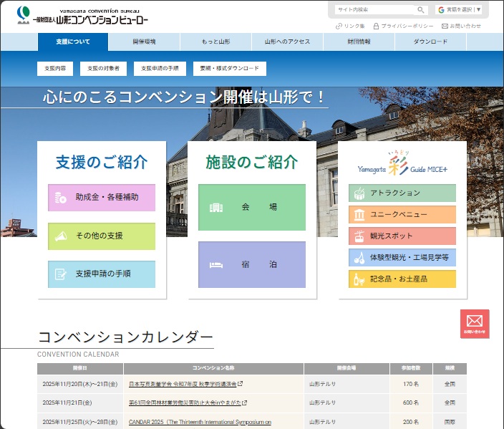The image size is (504, 429).
Task: Click the red floating mail contact button
Action: (474, 323)
